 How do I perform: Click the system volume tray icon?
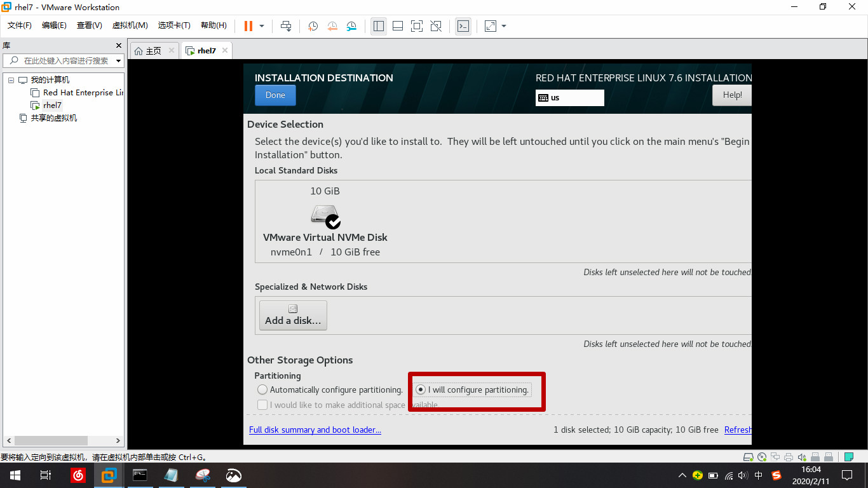[x=743, y=475]
